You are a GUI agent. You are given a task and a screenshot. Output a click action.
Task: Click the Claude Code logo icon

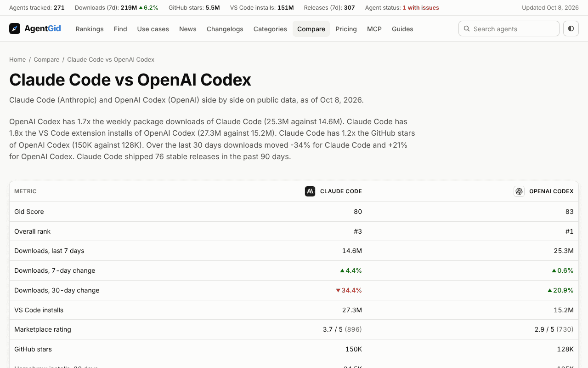click(x=310, y=191)
